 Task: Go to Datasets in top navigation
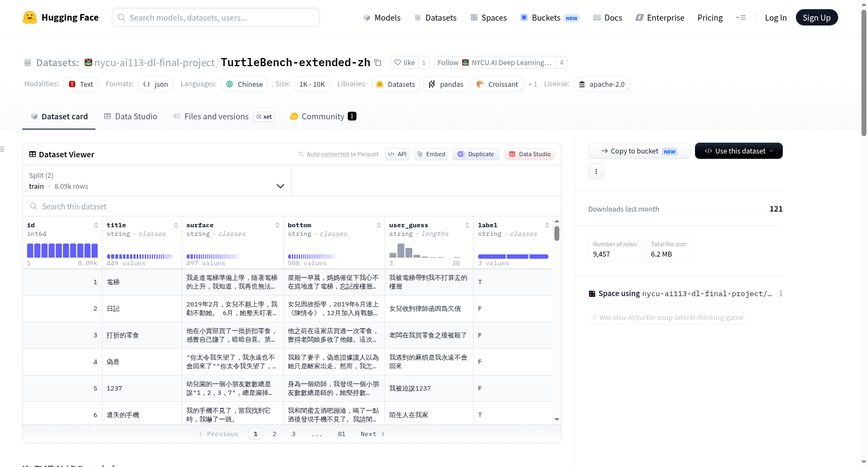[435, 17]
